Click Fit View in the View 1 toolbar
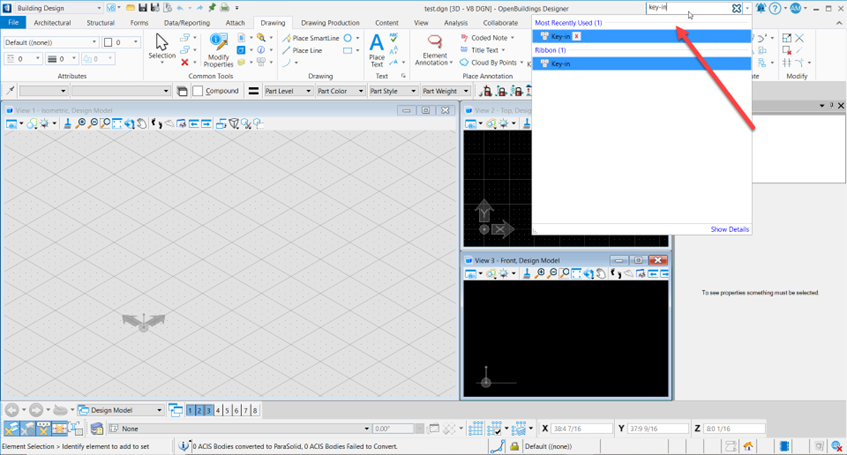This screenshot has height=455, width=847. [x=117, y=124]
